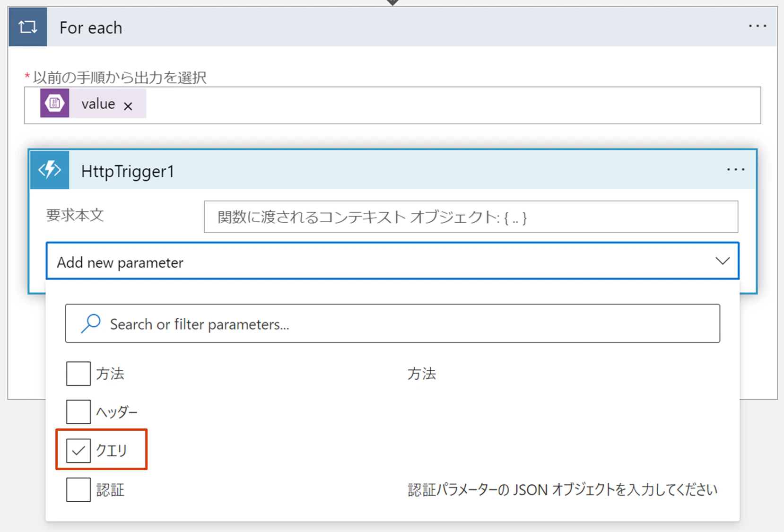This screenshot has height=532, width=784.
Task: Click the 以前の手順から出力を選択 field
Action: click(x=392, y=105)
